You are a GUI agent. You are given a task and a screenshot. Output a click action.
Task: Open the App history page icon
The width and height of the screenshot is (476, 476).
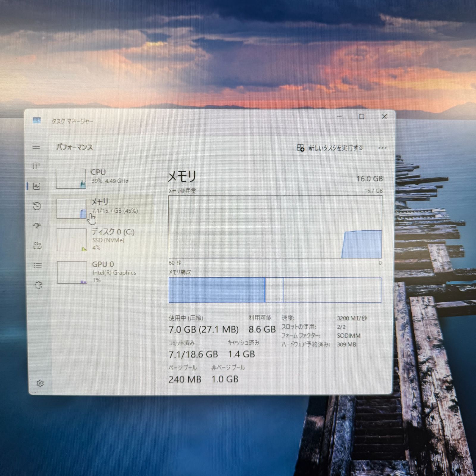(37, 206)
